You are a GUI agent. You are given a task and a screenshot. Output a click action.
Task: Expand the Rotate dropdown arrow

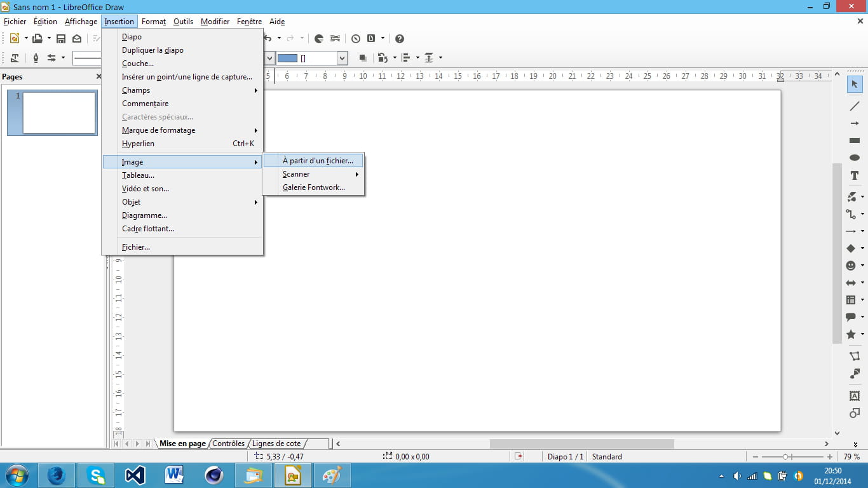point(395,58)
